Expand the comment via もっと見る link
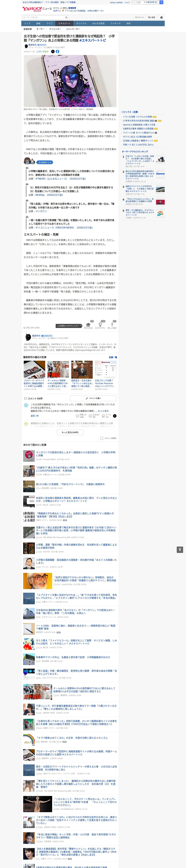The height and width of the screenshot is (868, 186). (103, 411)
